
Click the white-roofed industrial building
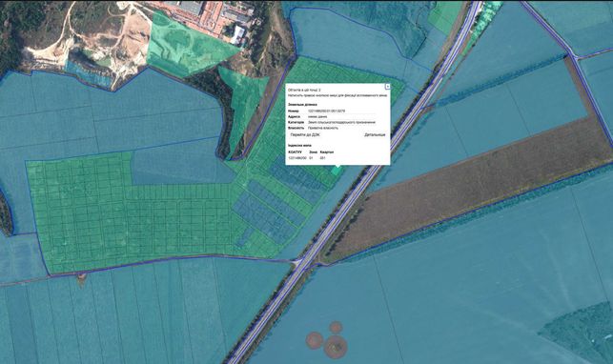tap(238, 34)
